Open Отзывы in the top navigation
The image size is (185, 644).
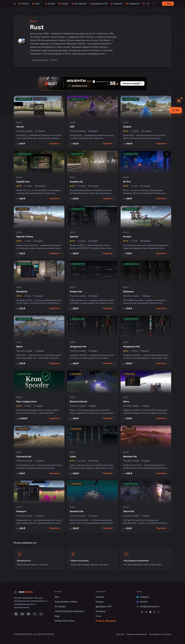(50, 4)
